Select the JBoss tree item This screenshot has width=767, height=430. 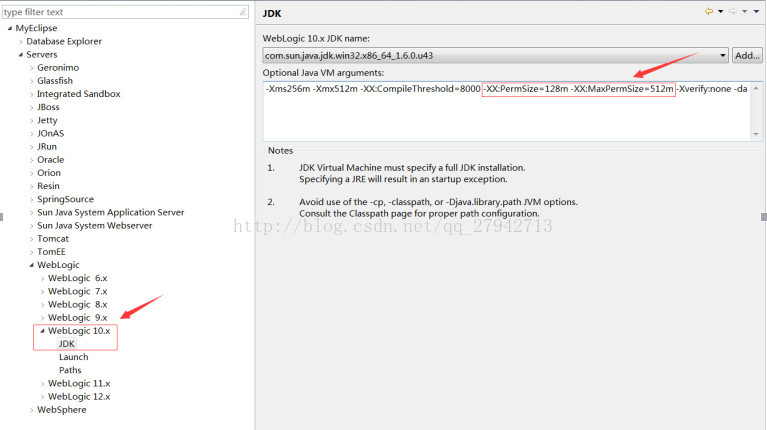[x=48, y=107]
